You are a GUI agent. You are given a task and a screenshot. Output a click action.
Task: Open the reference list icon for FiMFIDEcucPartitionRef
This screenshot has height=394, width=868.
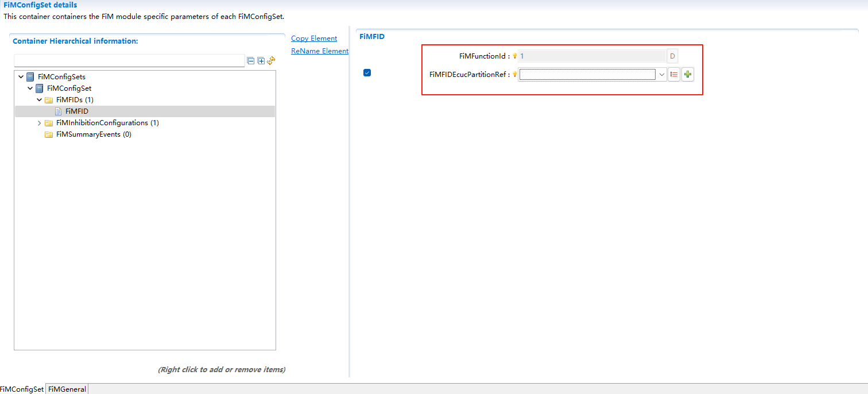[674, 74]
